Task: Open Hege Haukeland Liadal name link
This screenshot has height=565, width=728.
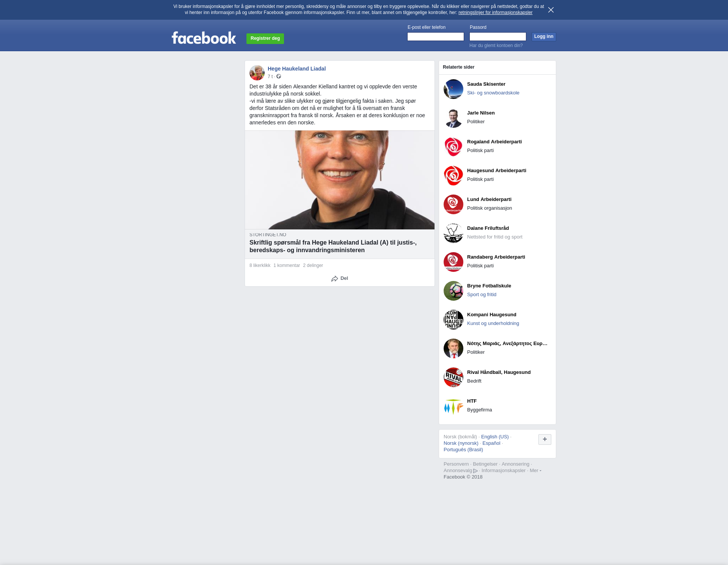Action: 297,69
